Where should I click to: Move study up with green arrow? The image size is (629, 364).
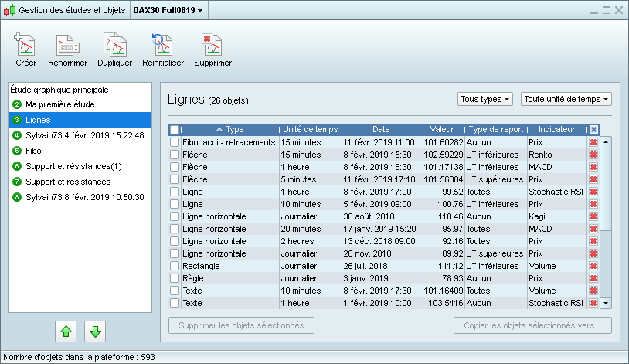tap(66, 332)
